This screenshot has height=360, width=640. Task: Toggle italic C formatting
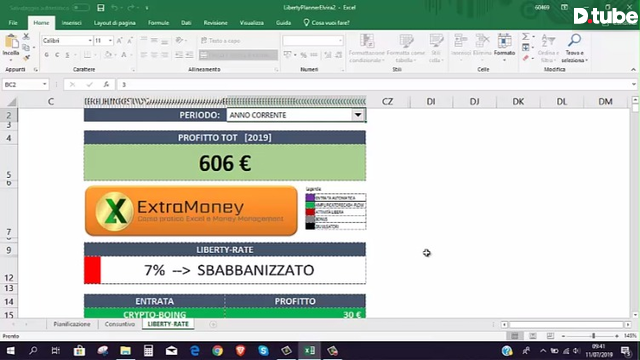pos(57,55)
